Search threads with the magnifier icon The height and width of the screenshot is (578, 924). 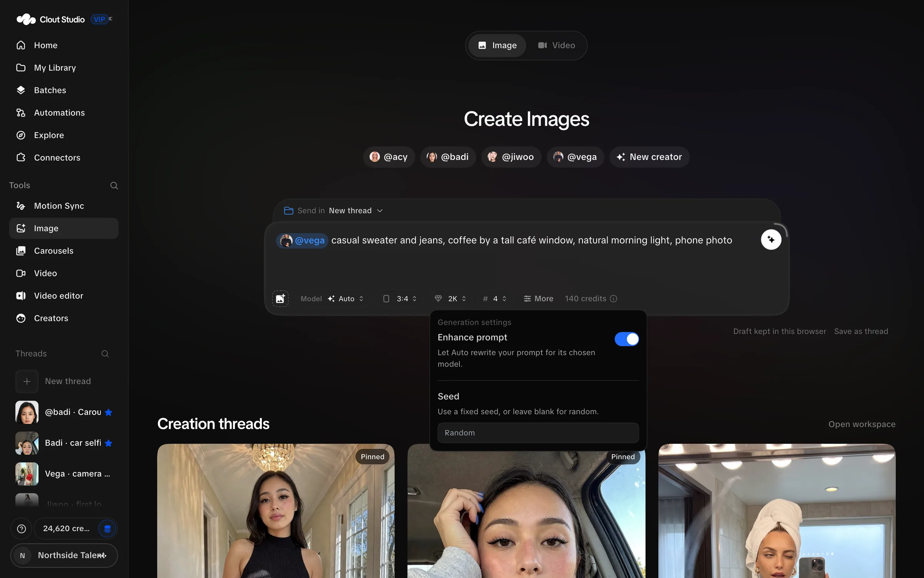click(105, 354)
